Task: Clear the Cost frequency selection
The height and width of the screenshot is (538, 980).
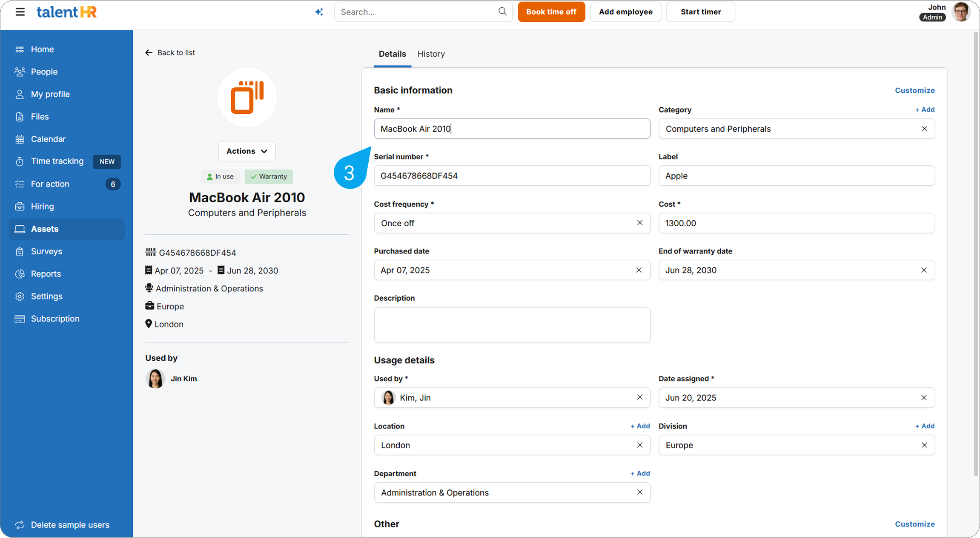Action: pos(639,223)
